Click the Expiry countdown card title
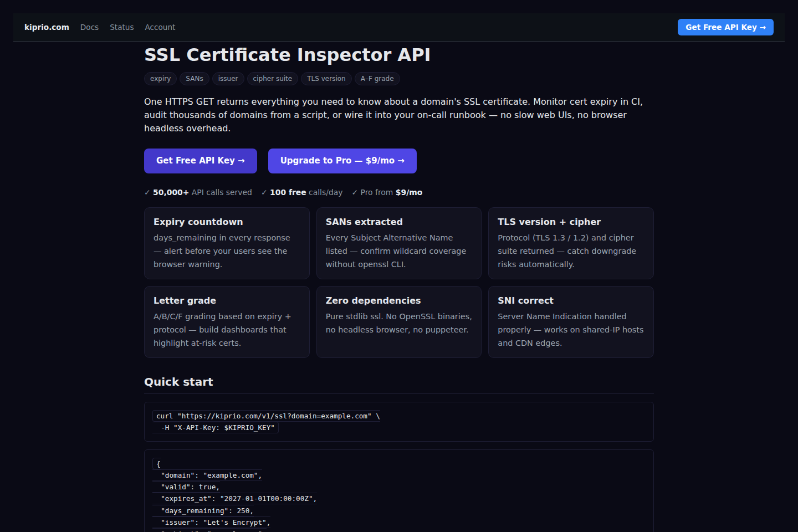Image resolution: width=798 pixels, height=532 pixels. (x=198, y=222)
